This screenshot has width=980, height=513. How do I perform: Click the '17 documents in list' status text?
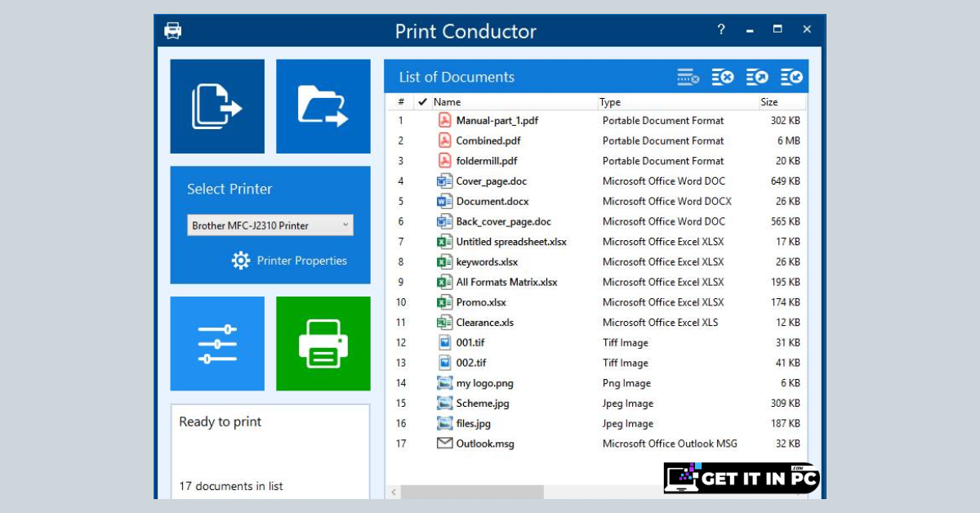click(231, 486)
